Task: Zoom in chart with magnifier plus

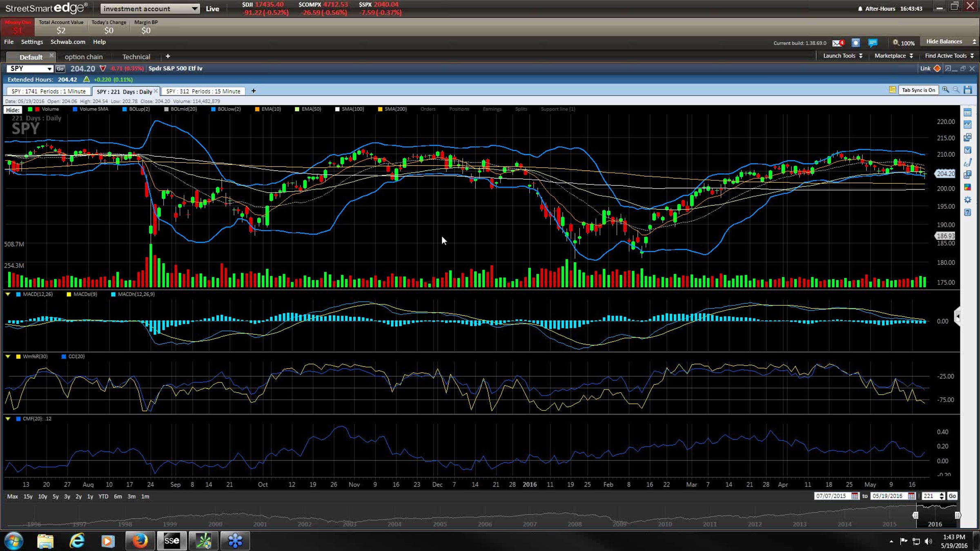Action: (x=945, y=90)
